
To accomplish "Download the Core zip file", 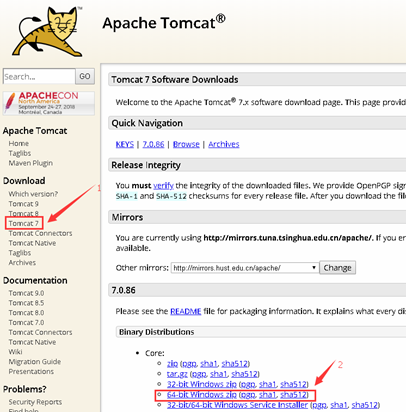I will [x=172, y=363].
